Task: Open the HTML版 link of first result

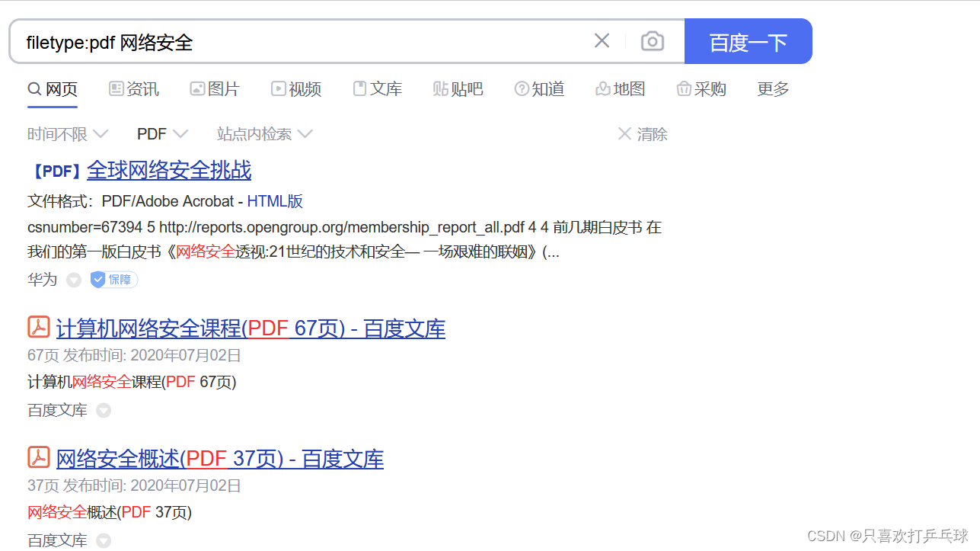Action: [x=275, y=201]
